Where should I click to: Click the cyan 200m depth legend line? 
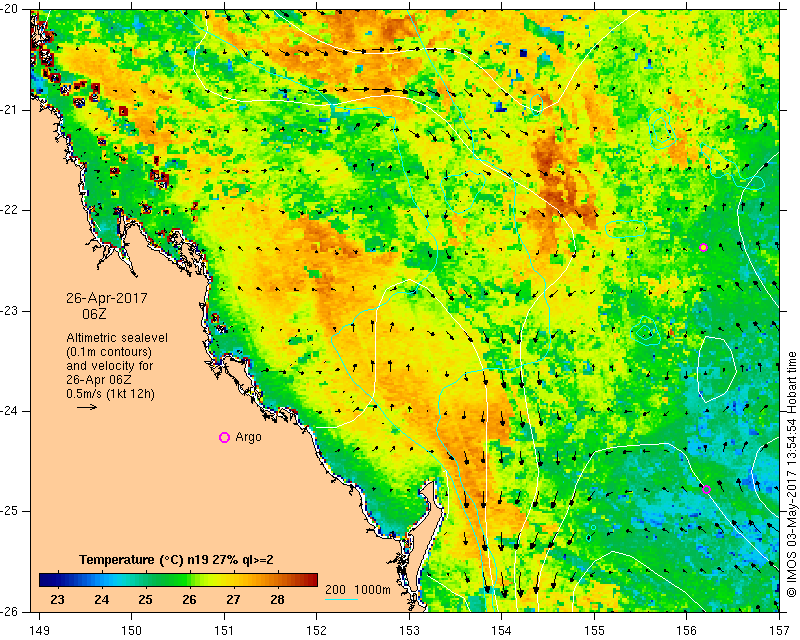coord(341,599)
